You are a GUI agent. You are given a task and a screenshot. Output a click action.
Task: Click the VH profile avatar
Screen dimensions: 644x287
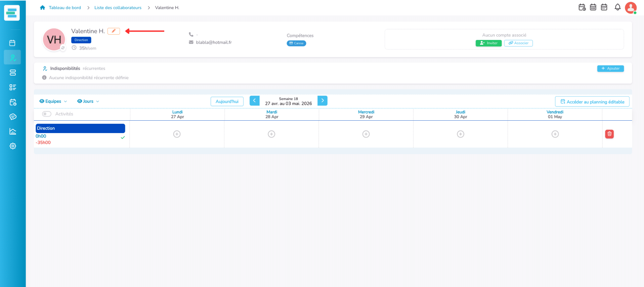click(x=54, y=40)
